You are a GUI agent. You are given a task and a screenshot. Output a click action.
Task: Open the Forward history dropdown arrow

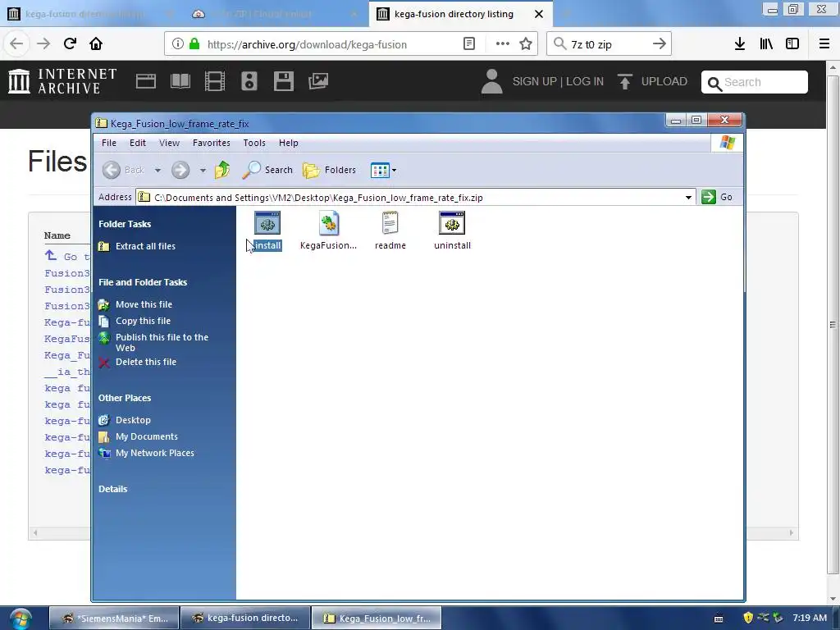(x=203, y=171)
